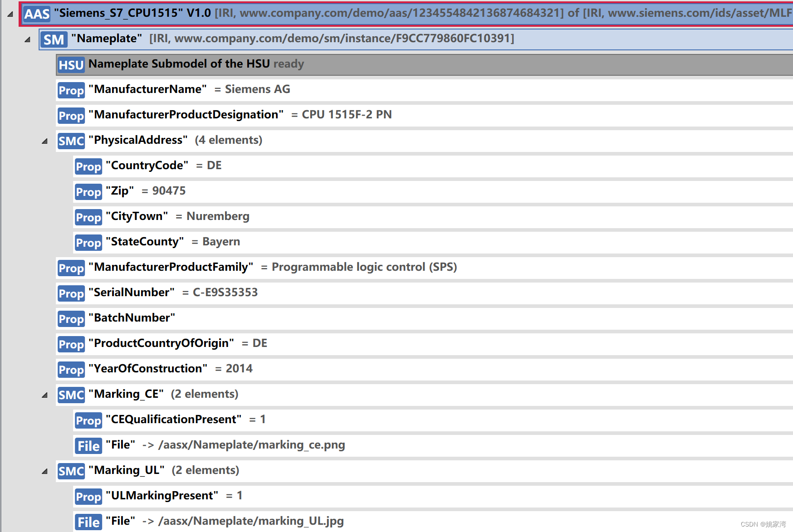
Task: Click Prop badge beside ManufacturerName
Action: point(71,90)
